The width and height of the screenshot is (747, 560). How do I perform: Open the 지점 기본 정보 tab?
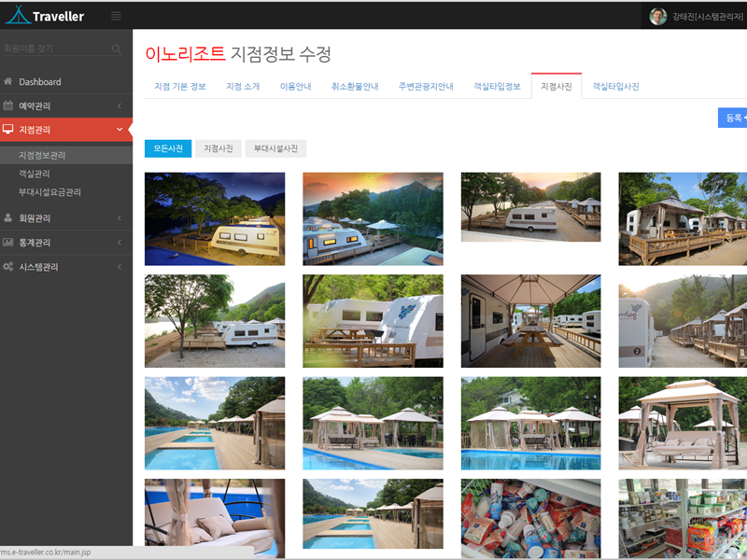pyautogui.click(x=180, y=86)
